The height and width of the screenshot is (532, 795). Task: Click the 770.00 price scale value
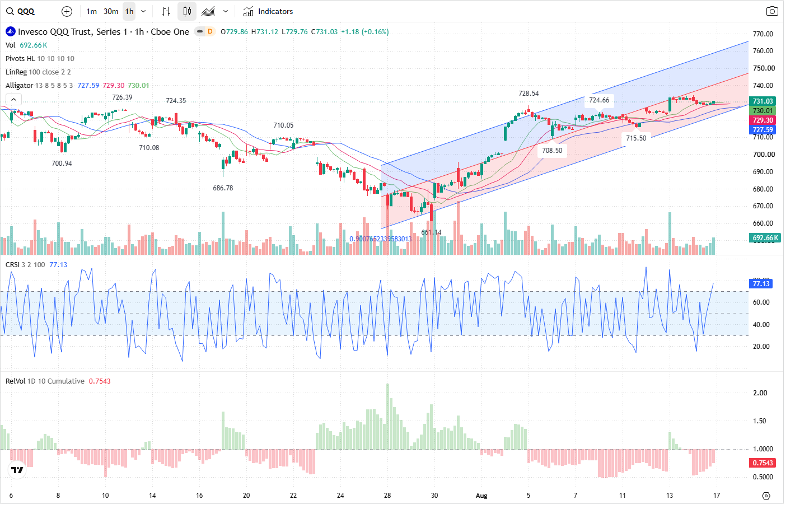(x=763, y=34)
